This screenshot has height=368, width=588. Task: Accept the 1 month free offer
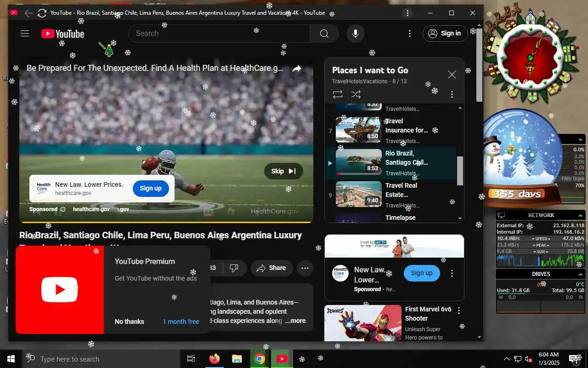click(x=181, y=322)
